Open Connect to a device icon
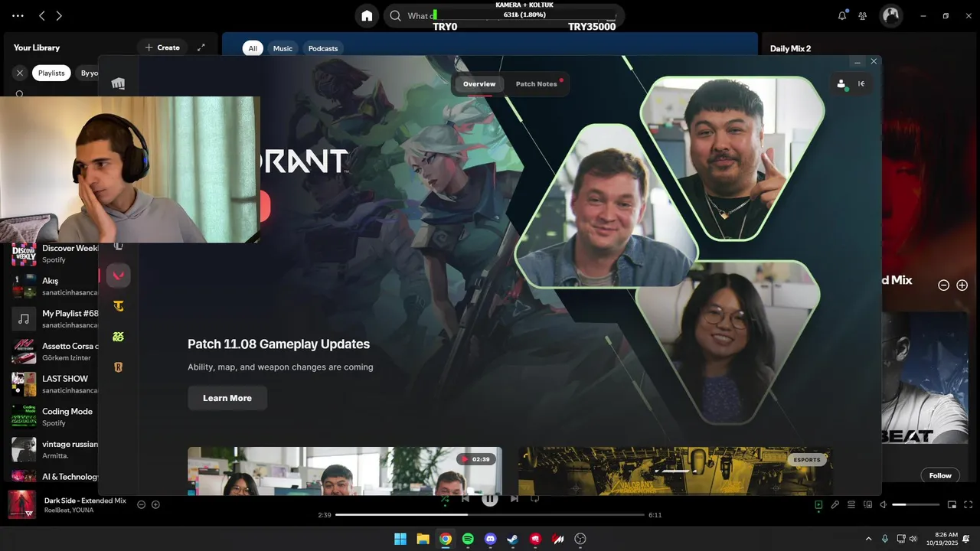Image resolution: width=980 pixels, height=551 pixels. [867, 505]
